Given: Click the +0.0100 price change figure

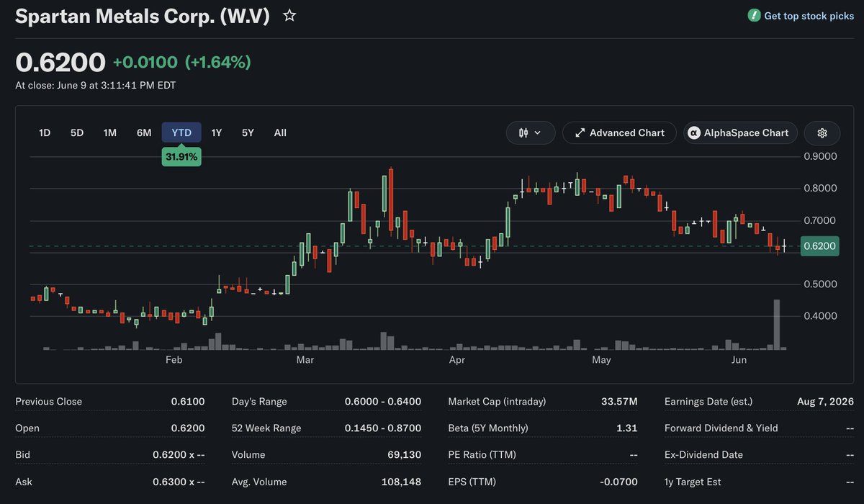Looking at the screenshot, I should click(x=145, y=62).
